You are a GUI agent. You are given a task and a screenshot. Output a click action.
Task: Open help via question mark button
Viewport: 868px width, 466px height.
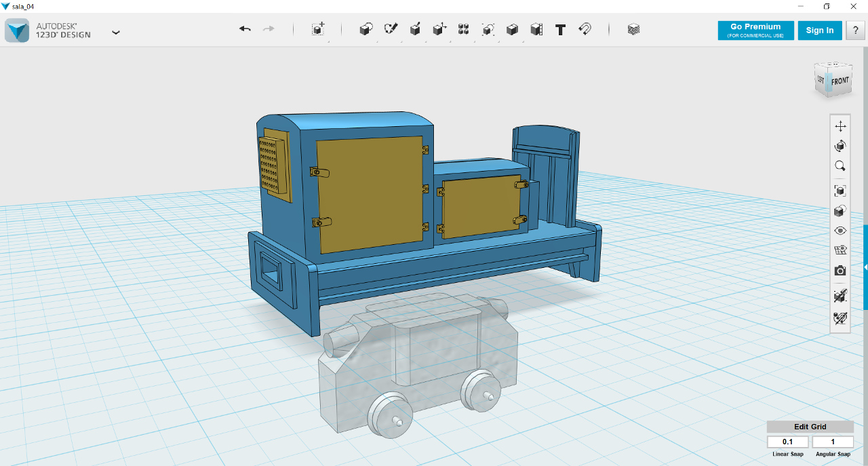click(855, 31)
